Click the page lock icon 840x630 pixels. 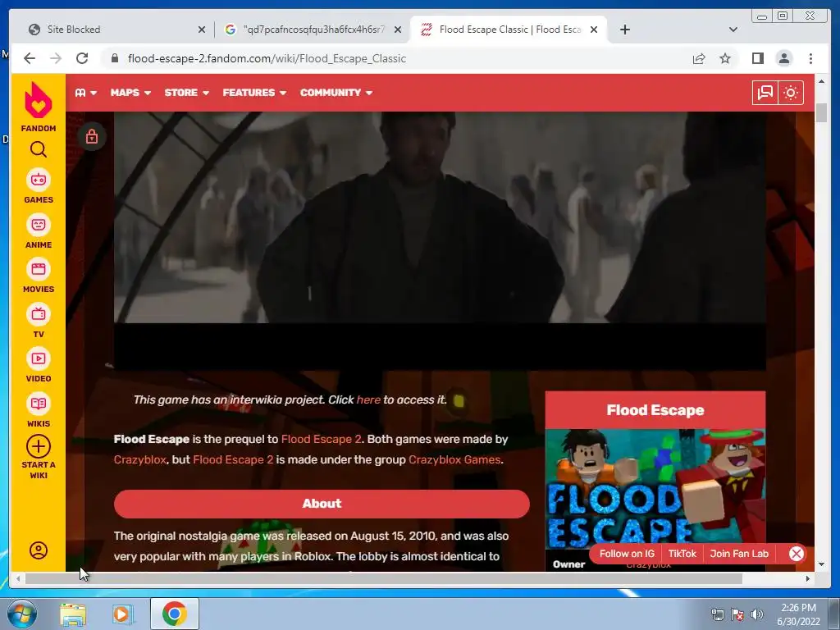[x=92, y=137]
